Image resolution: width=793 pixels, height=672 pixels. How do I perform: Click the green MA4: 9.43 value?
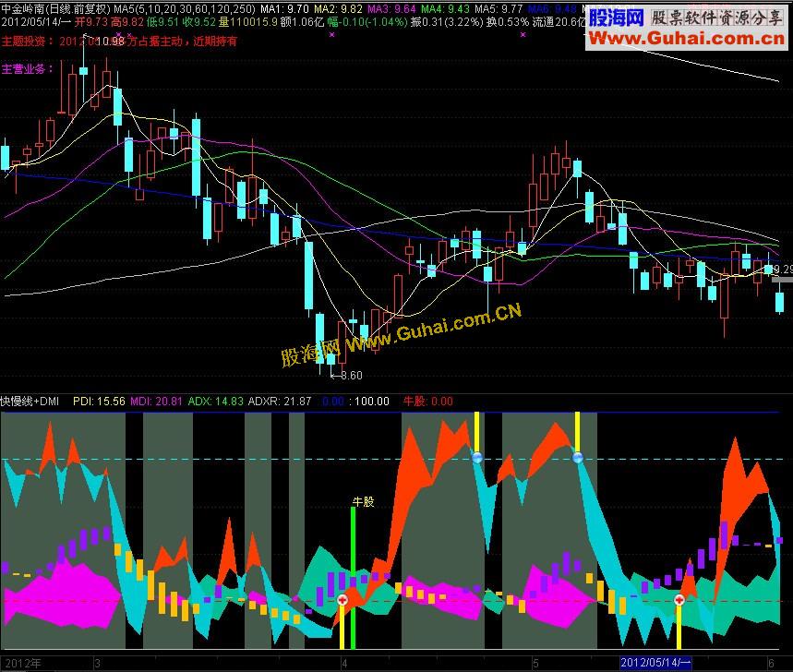(x=445, y=8)
